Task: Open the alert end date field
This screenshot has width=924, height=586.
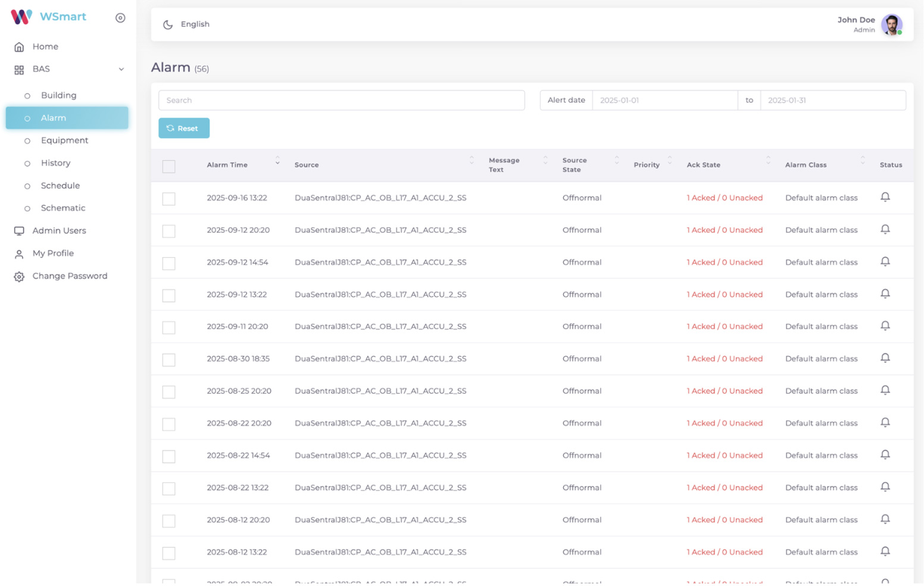Action: [832, 100]
